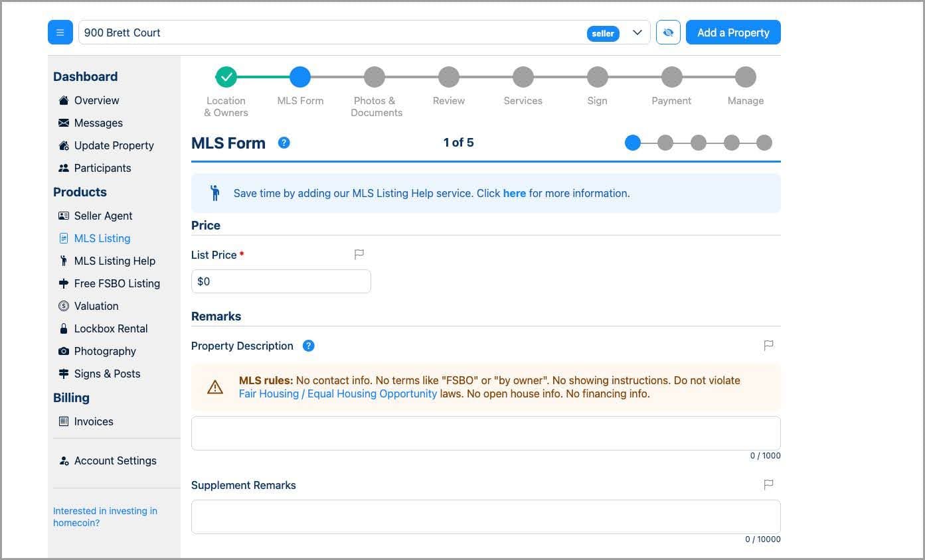Open the Fair Housing / Equal Housing Opportunity link
The image size is (925, 560).
pyautogui.click(x=337, y=393)
